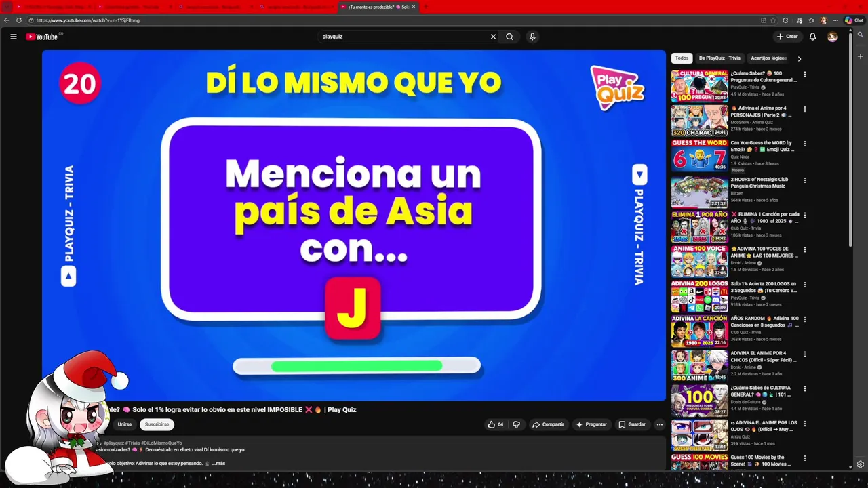Viewport: 868px width, 488px height.
Task: Like the video with thumbs up
Action: tap(495, 424)
